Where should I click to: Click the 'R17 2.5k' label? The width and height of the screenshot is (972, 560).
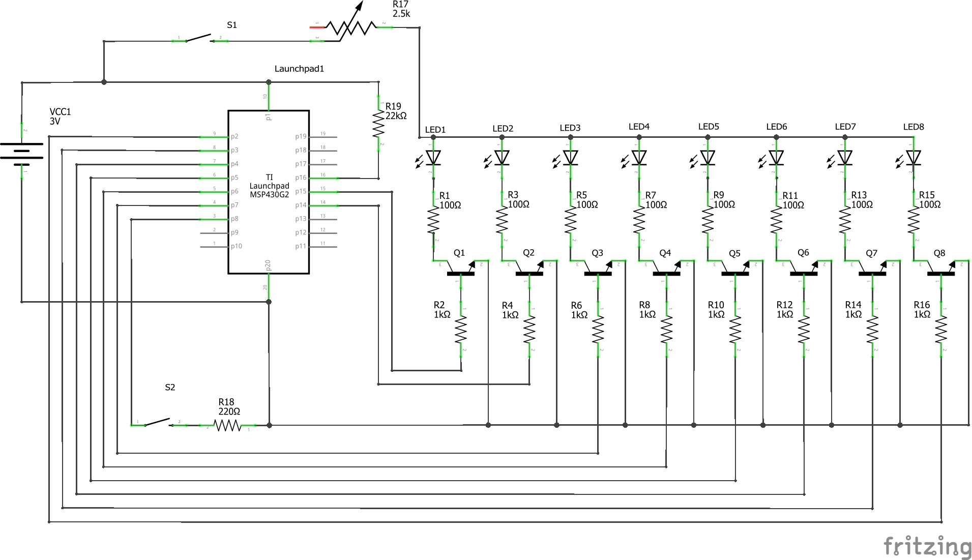401,9
